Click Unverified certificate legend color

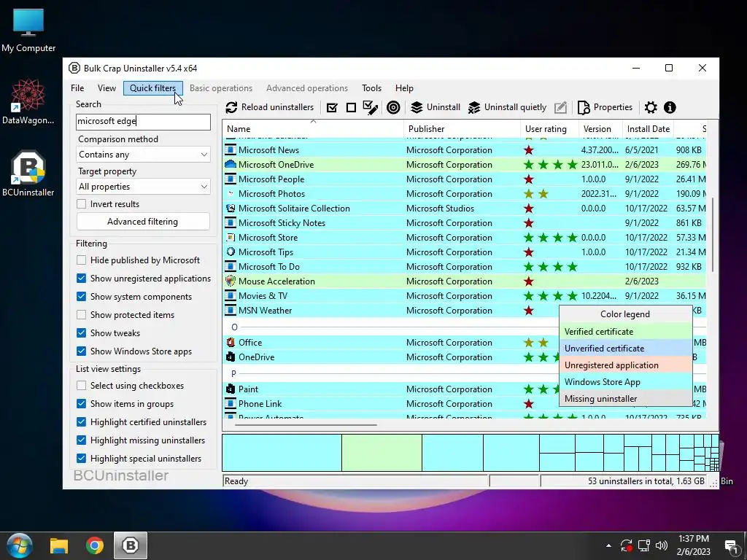click(x=625, y=348)
